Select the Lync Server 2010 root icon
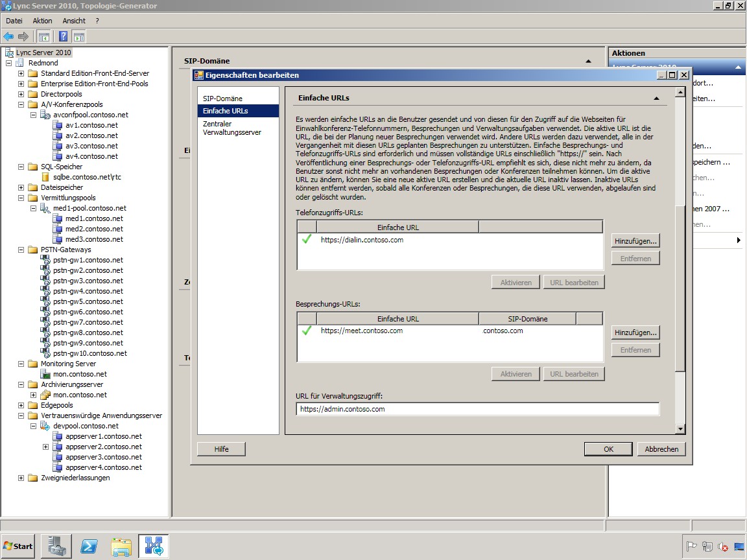The height and width of the screenshot is (560, 747). pyautogui.click(x=9, y=52)
